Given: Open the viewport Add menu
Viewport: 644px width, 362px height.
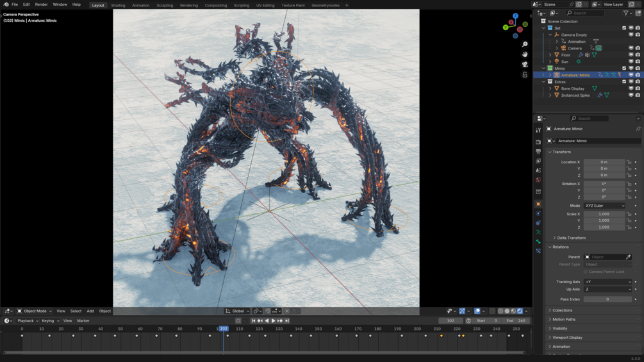Looking at the screenshot, I should (x=90, y=311).
